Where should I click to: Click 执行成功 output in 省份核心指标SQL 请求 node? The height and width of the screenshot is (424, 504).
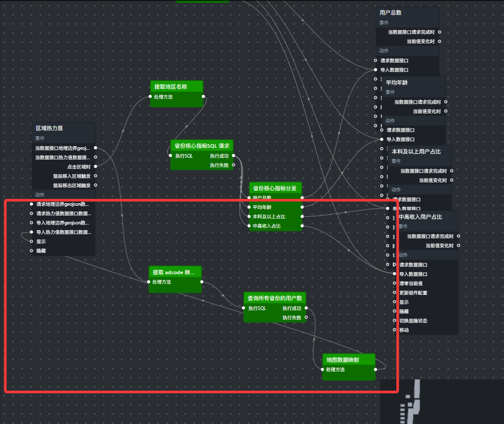[x=219, y=156]
